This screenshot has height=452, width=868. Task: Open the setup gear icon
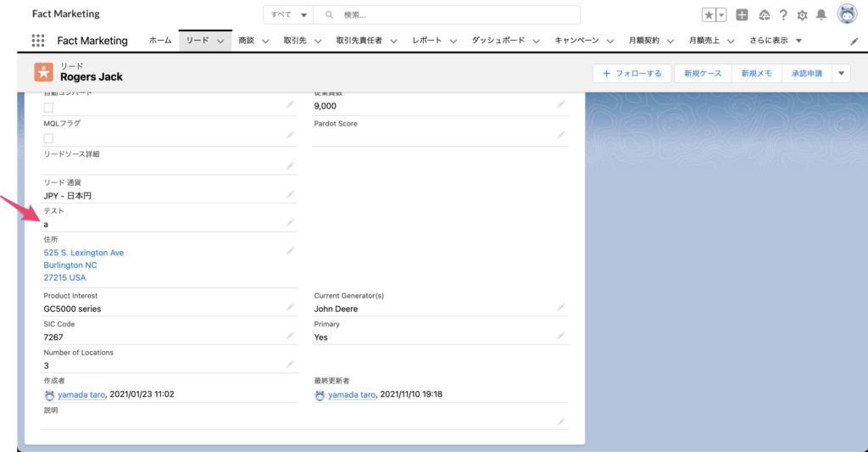point(802,15)
